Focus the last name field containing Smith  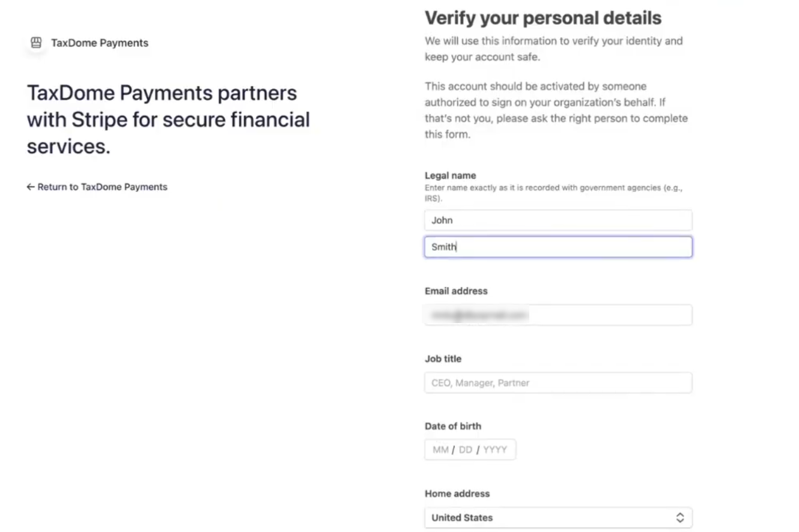point(557,247)
